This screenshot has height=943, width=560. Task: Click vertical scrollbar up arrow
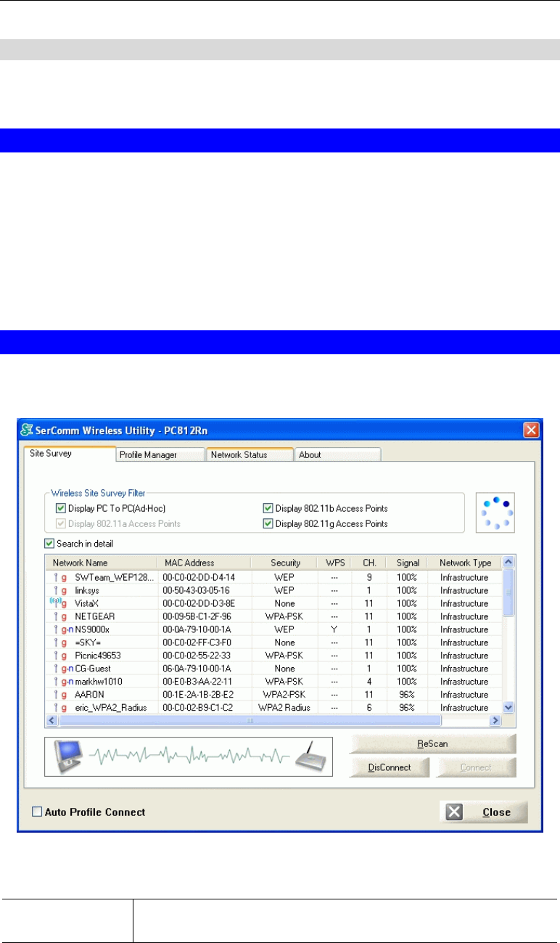508,562
